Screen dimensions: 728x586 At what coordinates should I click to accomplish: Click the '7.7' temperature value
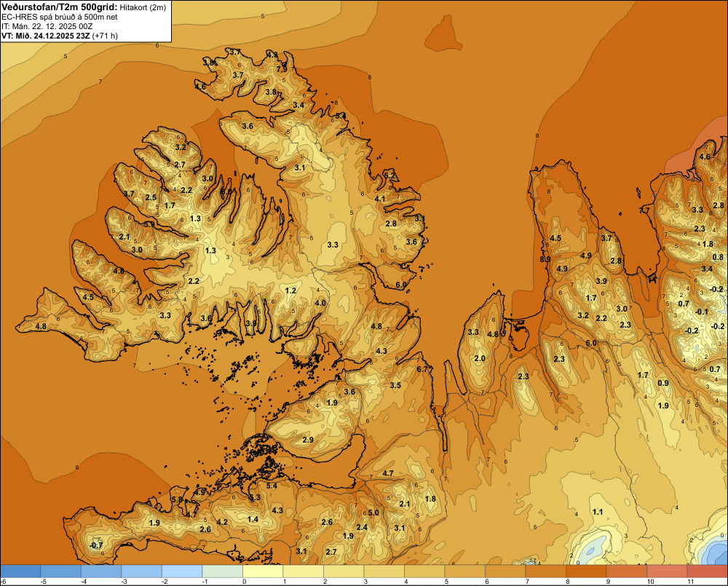click(x=644, y=210)
